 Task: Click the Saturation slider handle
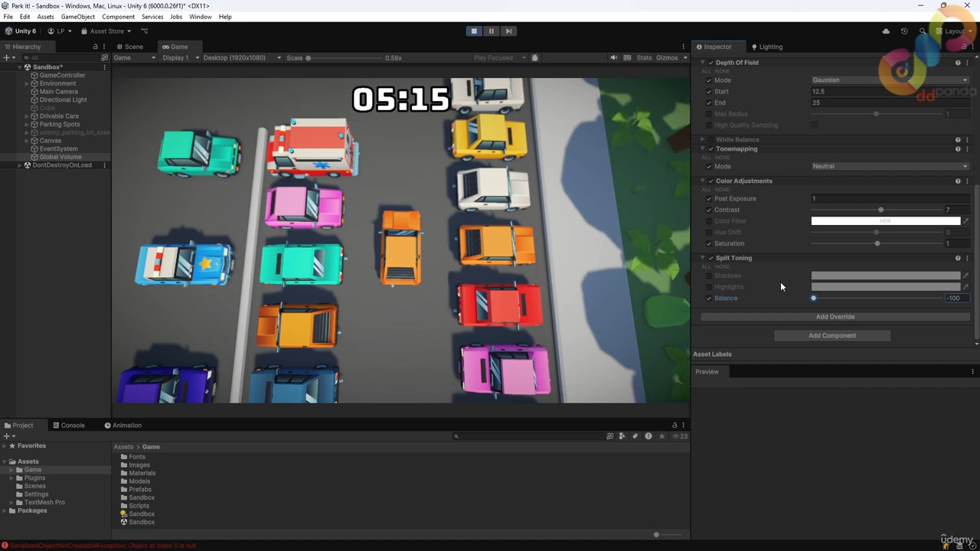[877, 243]
